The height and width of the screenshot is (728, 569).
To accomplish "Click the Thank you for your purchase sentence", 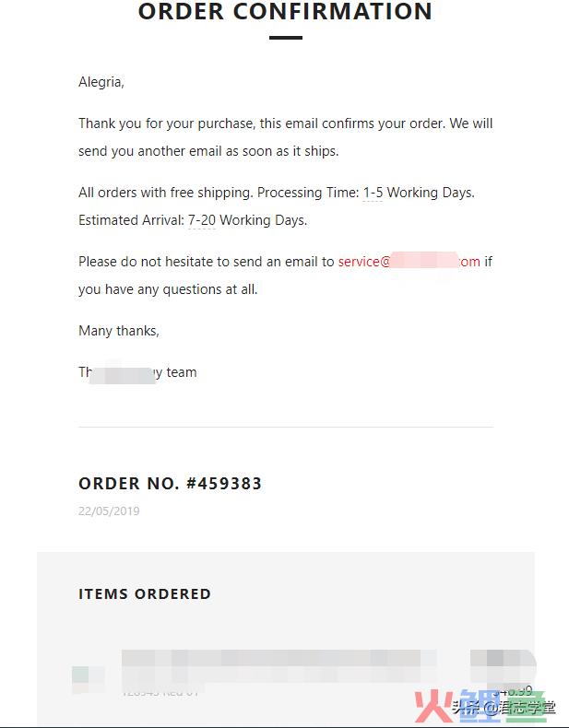I will pos(285,137).
